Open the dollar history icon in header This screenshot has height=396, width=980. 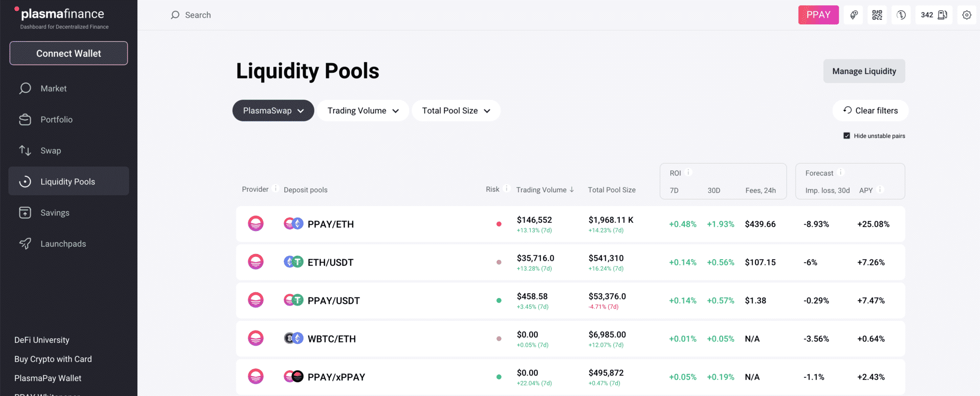tap(901, 15)
